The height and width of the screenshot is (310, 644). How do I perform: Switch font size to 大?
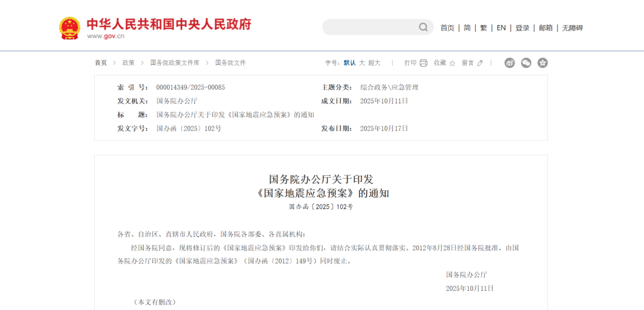(361, 63)
